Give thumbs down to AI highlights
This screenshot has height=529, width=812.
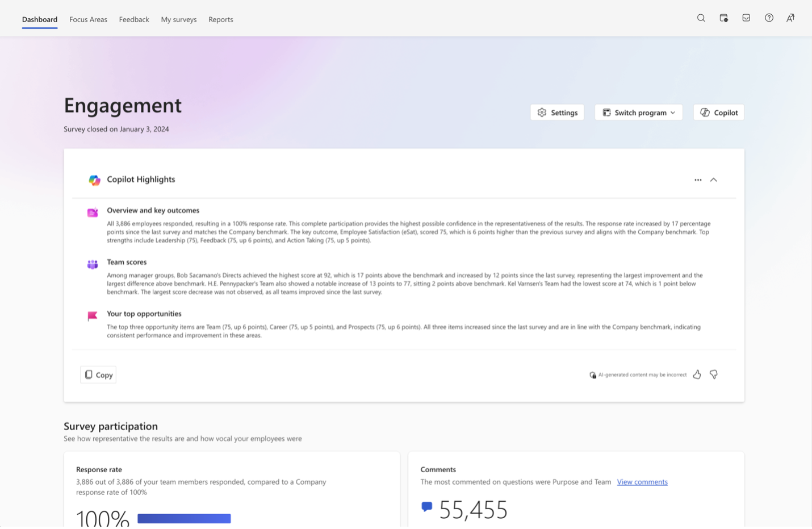tap(714, 374)
